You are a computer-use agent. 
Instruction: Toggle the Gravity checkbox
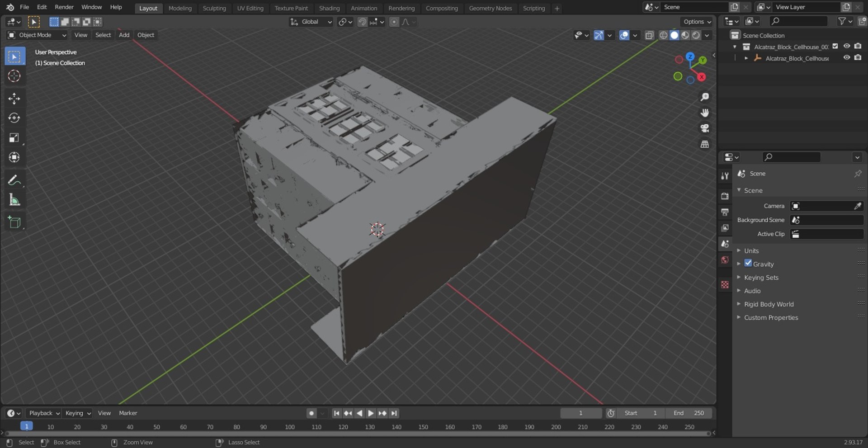(x=748, y=264)
